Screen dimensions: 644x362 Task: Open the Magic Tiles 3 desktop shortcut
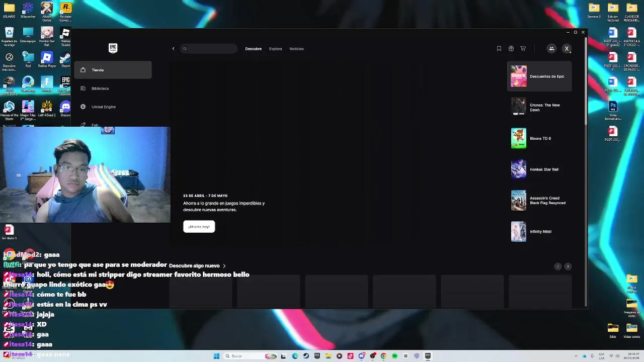coord(28,111)
